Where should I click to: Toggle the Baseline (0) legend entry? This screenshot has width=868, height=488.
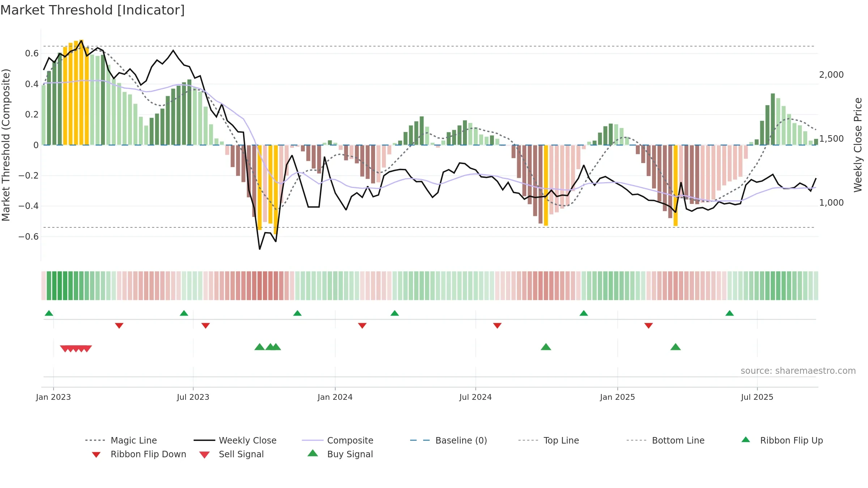point(448,440)
